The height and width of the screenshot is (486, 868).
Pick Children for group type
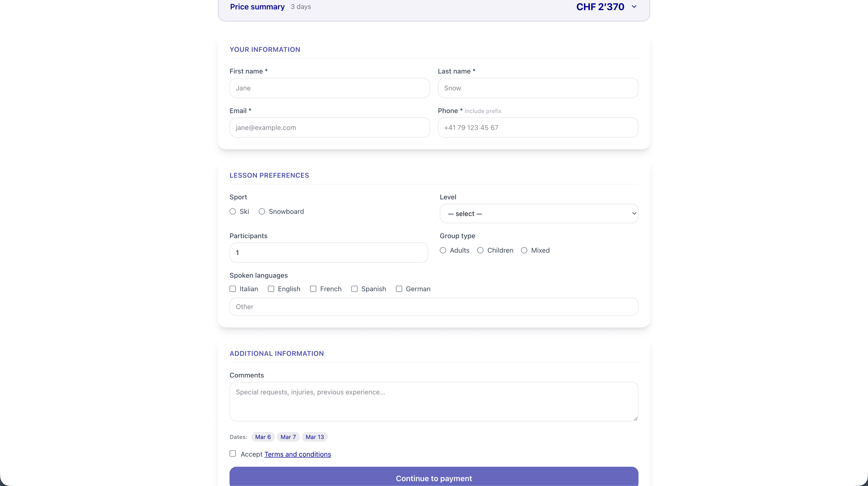[x=480, y=250]
